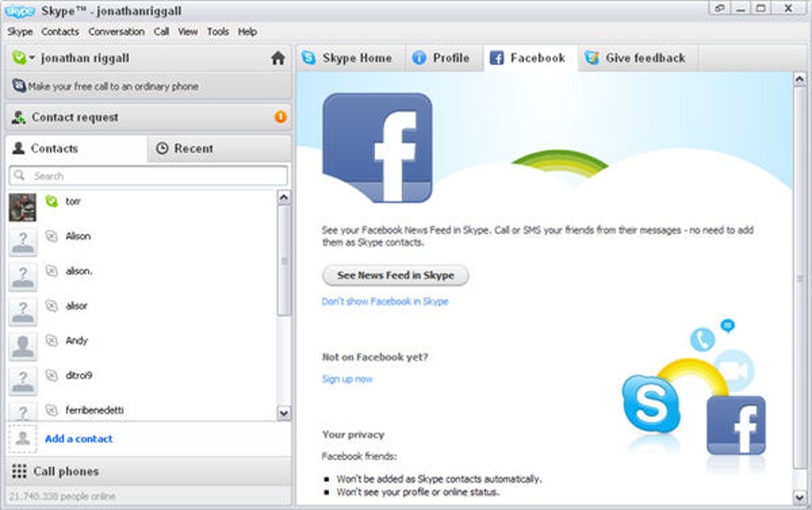Click the small chat bubble icon in the illustration

(728, 325)
